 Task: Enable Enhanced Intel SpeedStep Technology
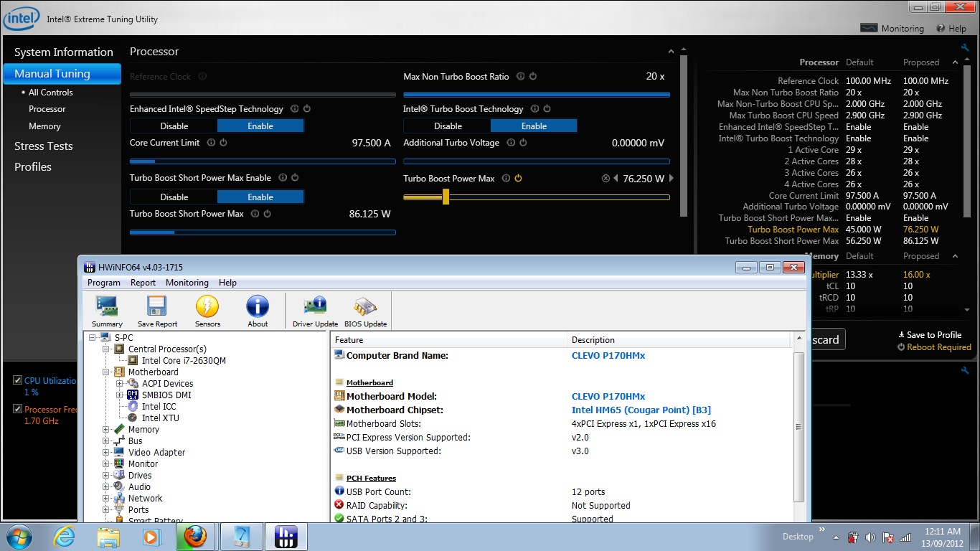tap(260, 126)
